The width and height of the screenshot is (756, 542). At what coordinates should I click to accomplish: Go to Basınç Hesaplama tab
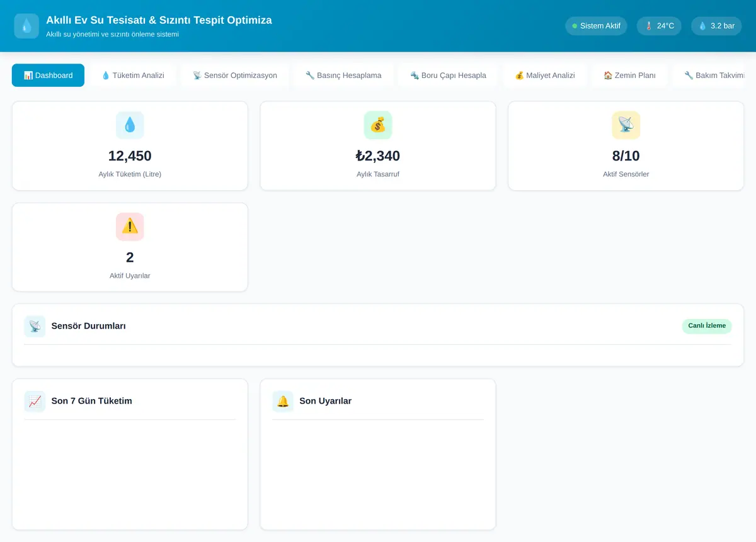[x=343, y=76]
